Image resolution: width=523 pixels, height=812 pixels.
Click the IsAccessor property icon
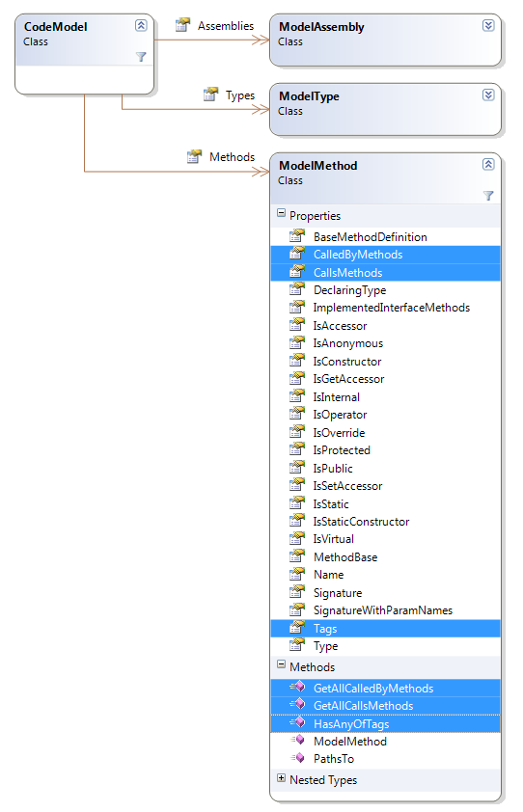coord(297,325)
